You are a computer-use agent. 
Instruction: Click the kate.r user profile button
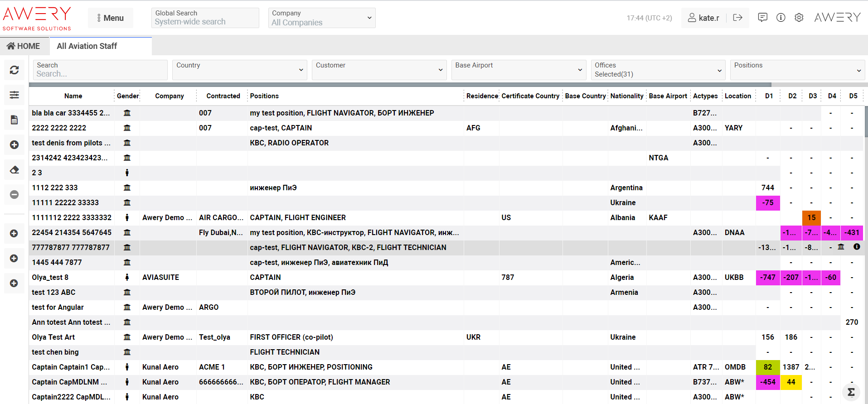[x=703, y=18]
